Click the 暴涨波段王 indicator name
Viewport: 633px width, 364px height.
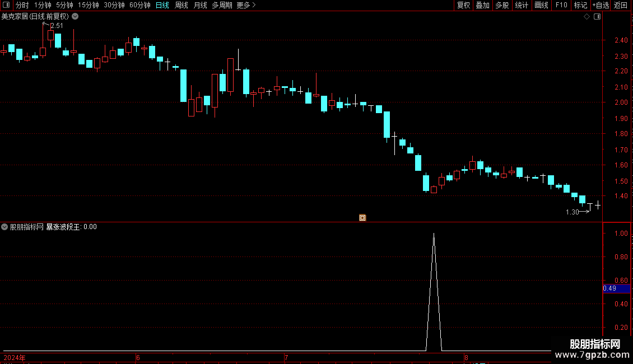click(x=63, y=227)
